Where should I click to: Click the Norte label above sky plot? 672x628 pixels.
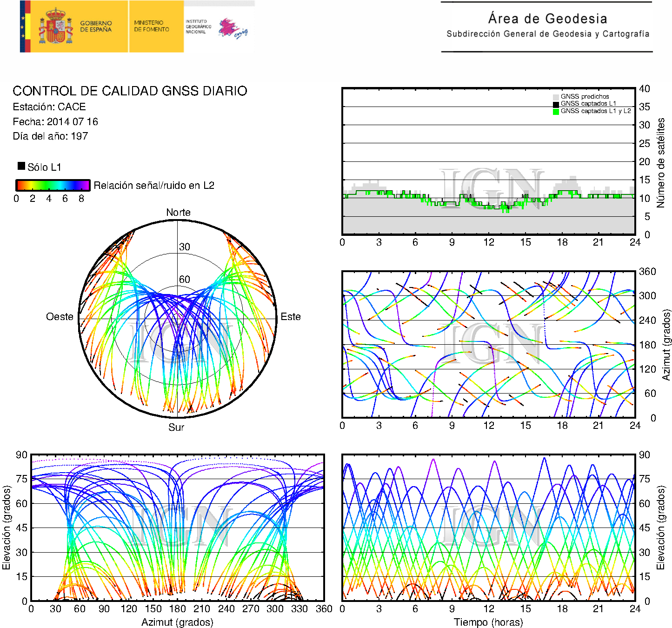click(x=178, y=213)
